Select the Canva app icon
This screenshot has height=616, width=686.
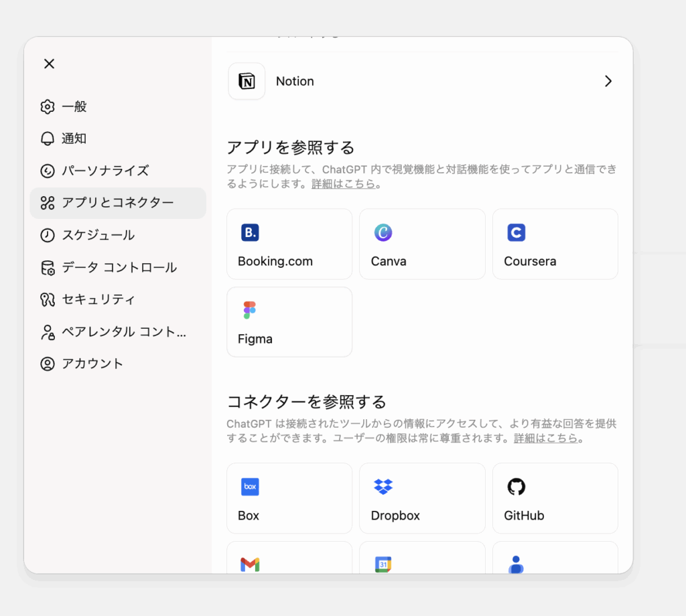coord(383,233)
